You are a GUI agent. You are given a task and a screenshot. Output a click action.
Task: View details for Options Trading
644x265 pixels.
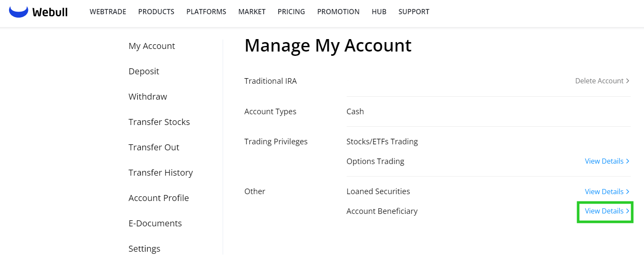[604, 161]
